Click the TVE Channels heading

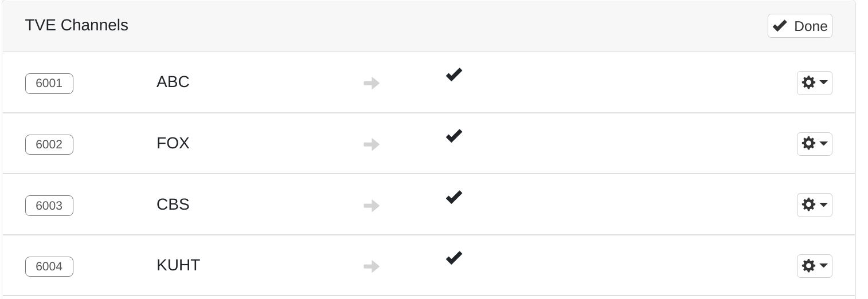click(x=77, y=25)
